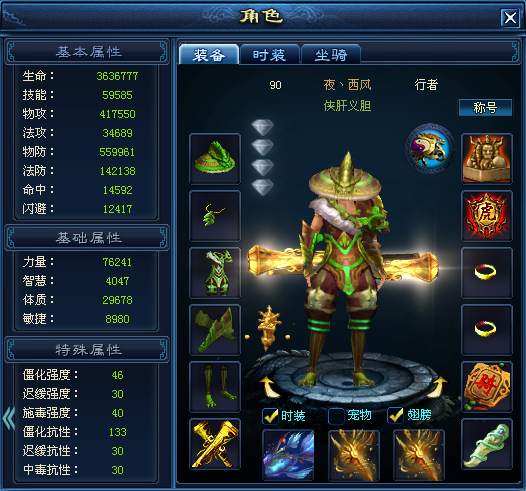Close the 角色 character window

pyautogui.click(x=510, y=17)
